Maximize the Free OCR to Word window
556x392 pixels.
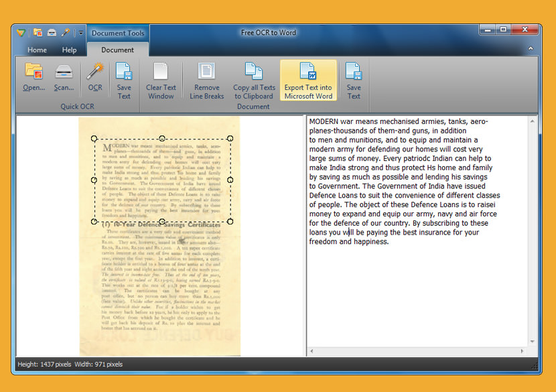coord(503,29)
